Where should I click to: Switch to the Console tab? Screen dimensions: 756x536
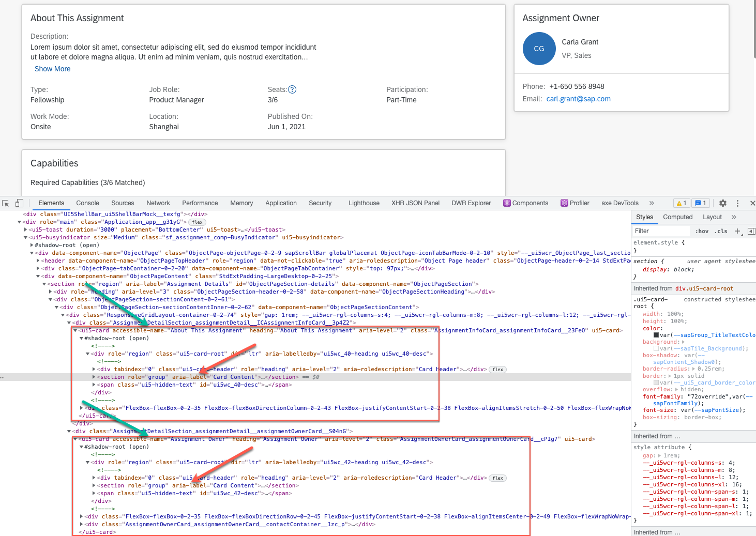pyautogui.click(x=87, y=203)
